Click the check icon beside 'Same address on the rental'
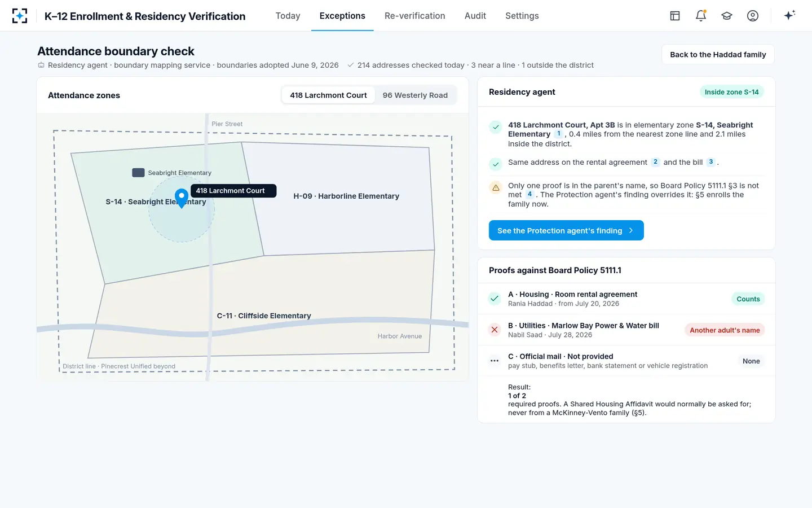 496,164
